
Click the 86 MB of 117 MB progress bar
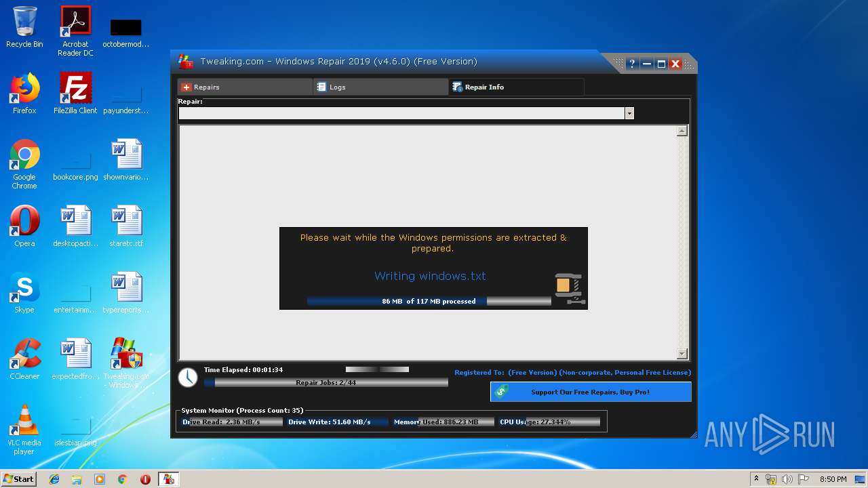point(429,301)
